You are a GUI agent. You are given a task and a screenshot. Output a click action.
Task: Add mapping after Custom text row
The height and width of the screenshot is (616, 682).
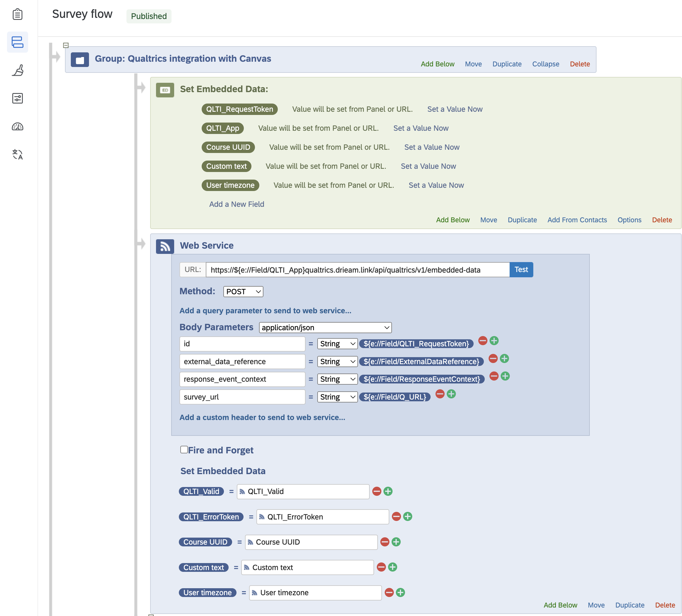coord(393,567)
